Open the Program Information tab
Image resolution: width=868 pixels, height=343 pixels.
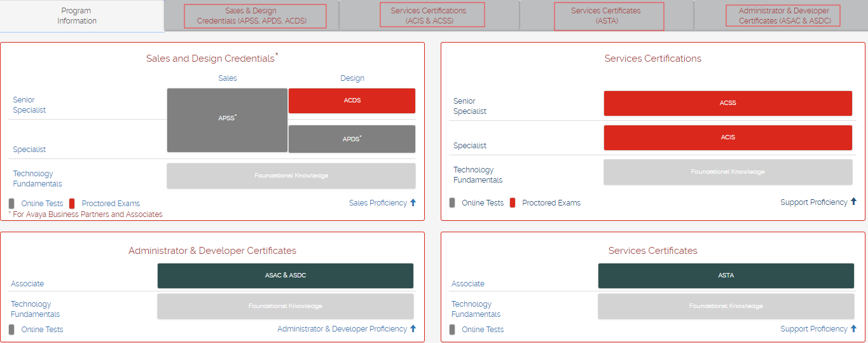pyautogui.click(x=82, y=16)
